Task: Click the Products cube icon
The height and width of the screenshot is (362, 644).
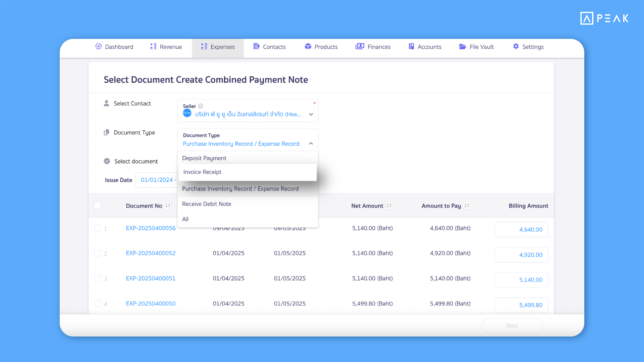Action: [x=308, y=47]
